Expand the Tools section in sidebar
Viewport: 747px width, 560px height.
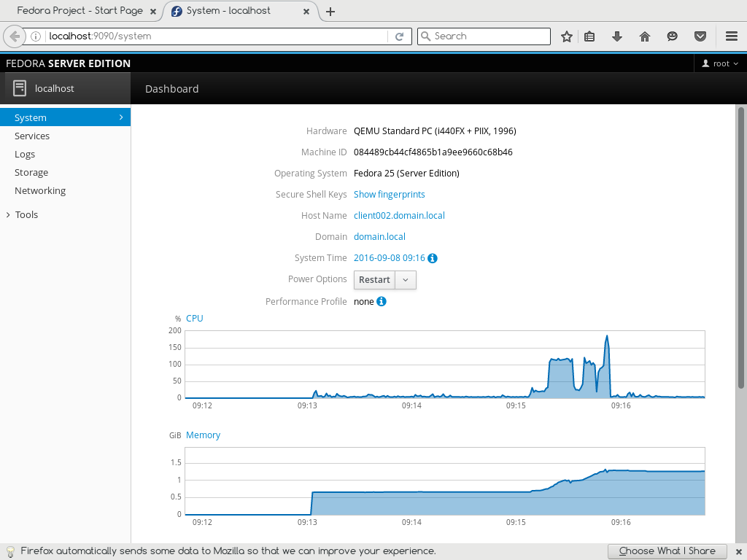[x=22, y=215]
